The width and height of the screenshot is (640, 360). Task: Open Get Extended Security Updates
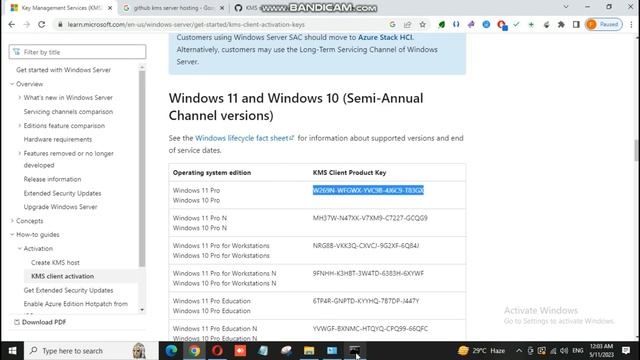pyautogui.click(x=68, y=290)
